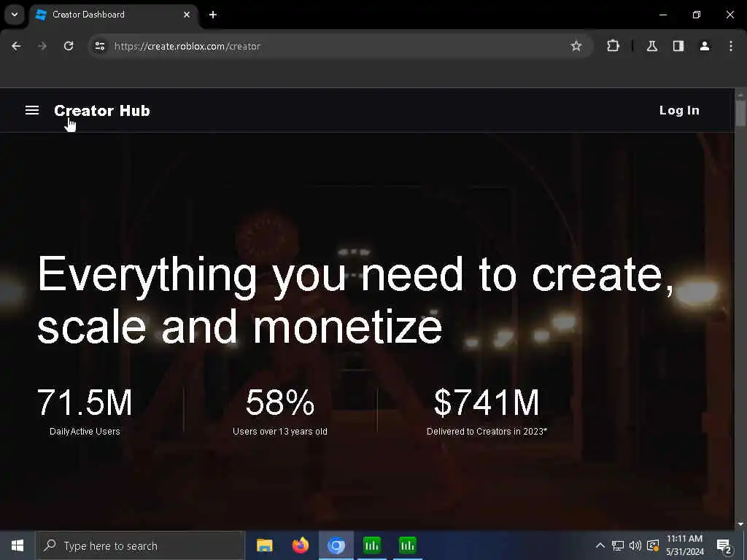Image resolution: width=747 pixels, height=560 pixels.
Task: Open second green chart app in taskbar
Action: (x=407, y=545)
